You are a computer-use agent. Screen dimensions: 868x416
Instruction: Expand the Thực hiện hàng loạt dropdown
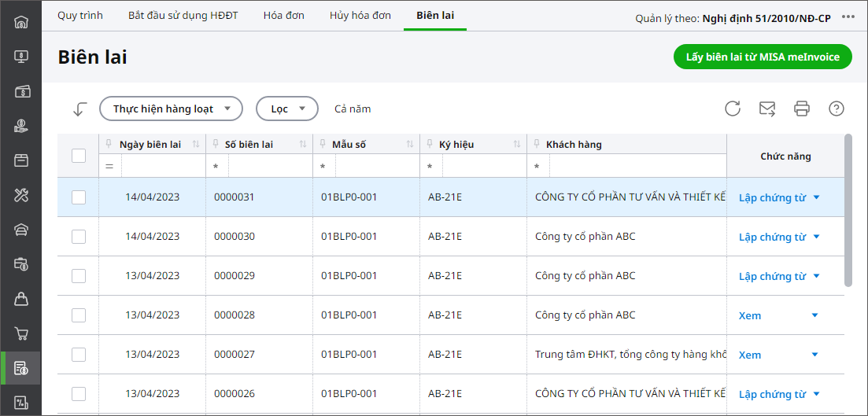coord(171,109)
